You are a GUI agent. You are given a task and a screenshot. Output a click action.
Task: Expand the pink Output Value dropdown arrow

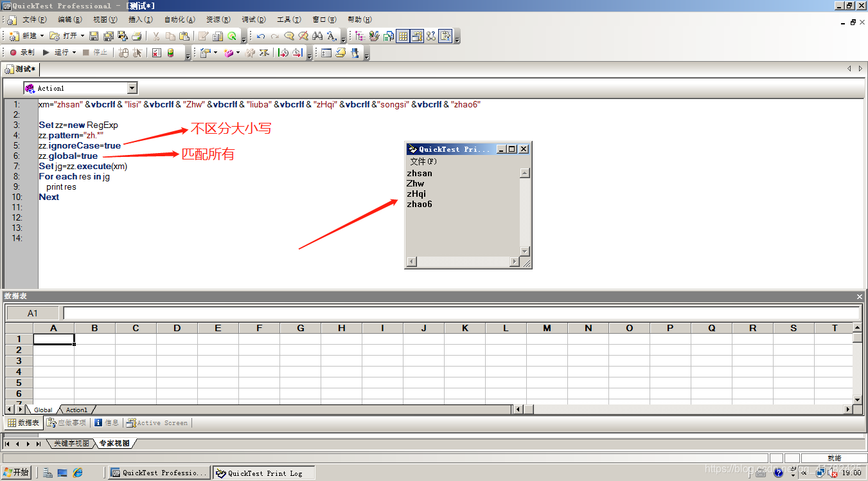238,52
